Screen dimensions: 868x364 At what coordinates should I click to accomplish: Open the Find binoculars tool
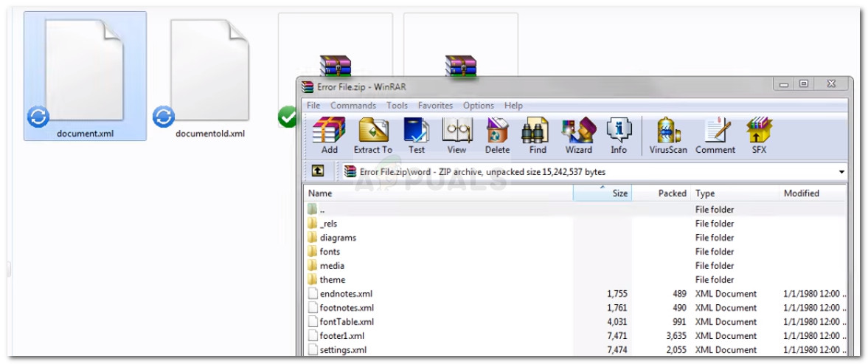coord(535,135)
